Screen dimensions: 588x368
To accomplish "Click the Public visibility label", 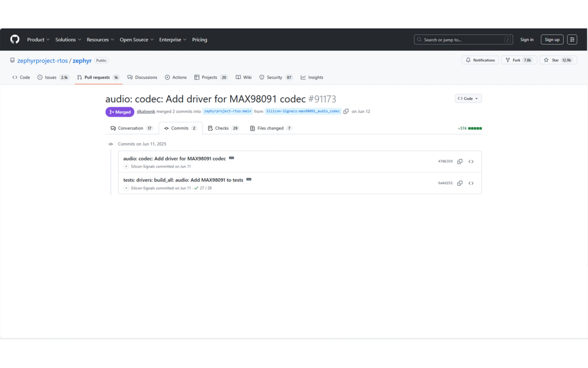I will [x=101, y=60].
